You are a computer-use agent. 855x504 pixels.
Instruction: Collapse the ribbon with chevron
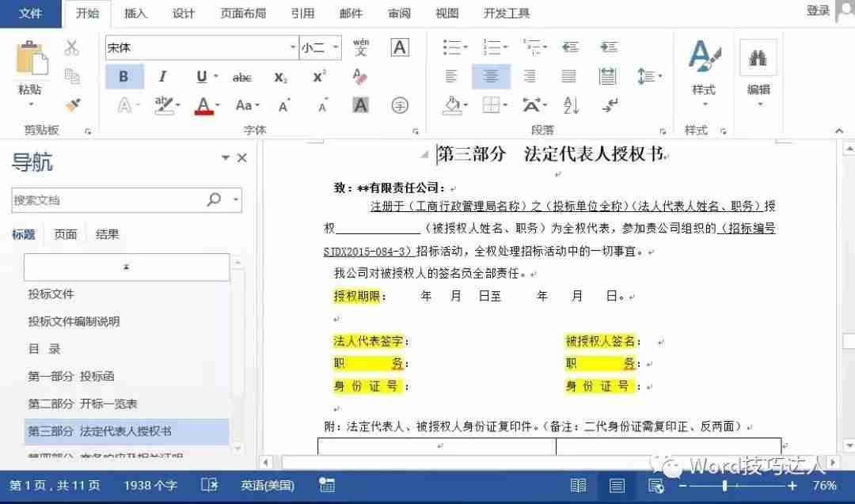[x=839, y=131]
